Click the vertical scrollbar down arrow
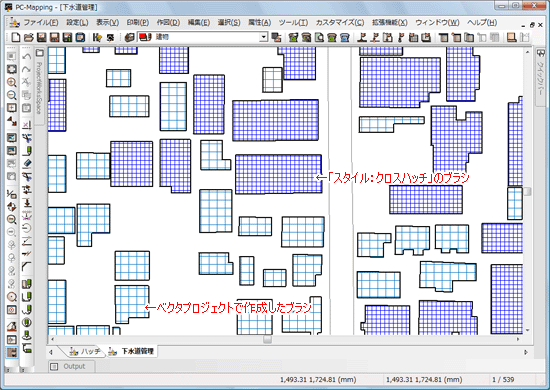Image resolution: width=550 pixels, height=390 pixels. pos(527,330)
